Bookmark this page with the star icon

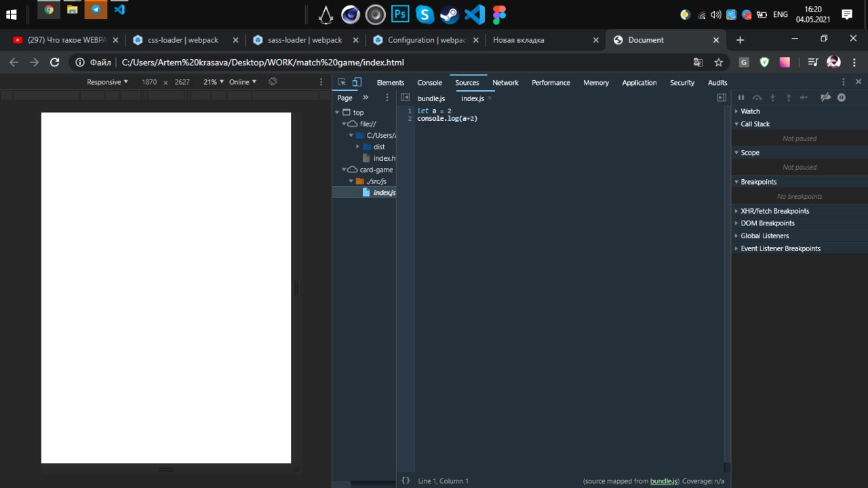[719, 62]
